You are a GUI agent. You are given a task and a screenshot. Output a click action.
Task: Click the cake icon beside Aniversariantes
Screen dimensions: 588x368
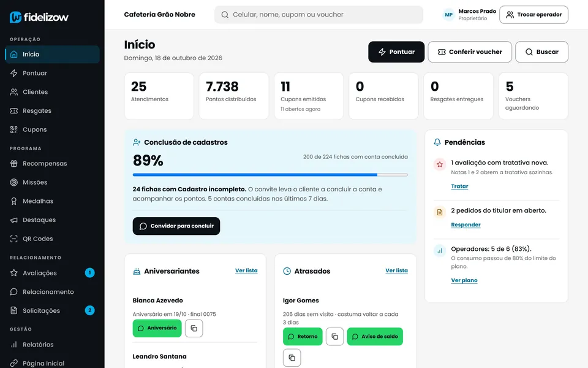click(x=137, y=271)
